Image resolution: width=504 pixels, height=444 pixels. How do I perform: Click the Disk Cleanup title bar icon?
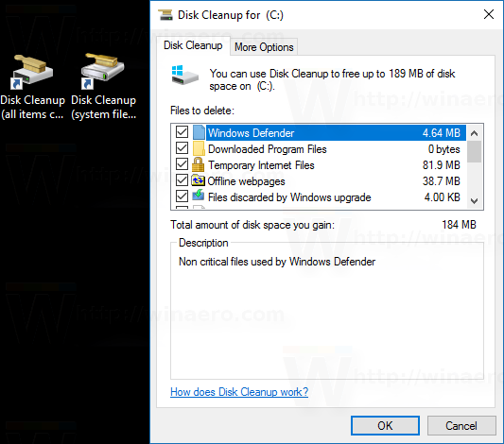coord(165,15)
